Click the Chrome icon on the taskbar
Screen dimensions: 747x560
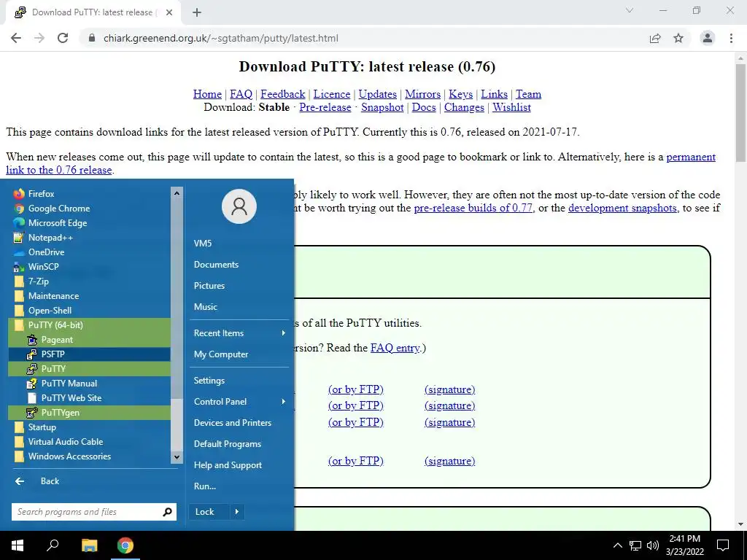[125, 545]
